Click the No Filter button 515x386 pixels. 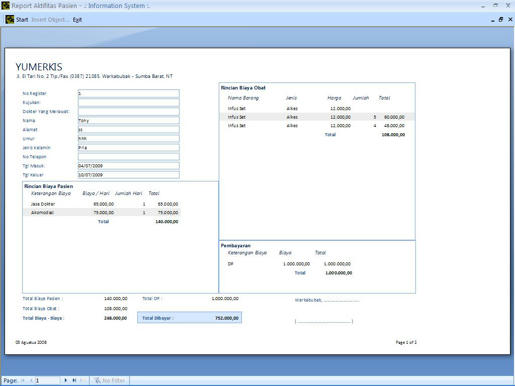110,380
